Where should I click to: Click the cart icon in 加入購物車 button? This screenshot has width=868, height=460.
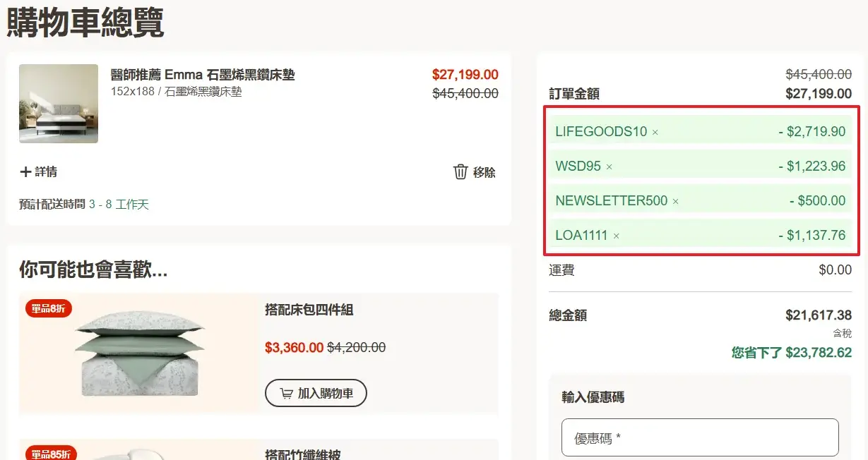click(x=286, y=394)
